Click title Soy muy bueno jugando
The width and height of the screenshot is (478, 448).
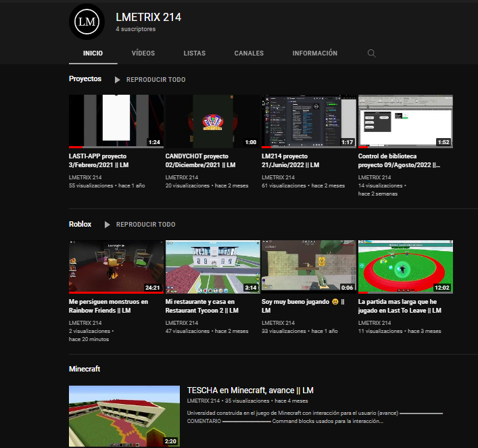(x=303, y=306)
